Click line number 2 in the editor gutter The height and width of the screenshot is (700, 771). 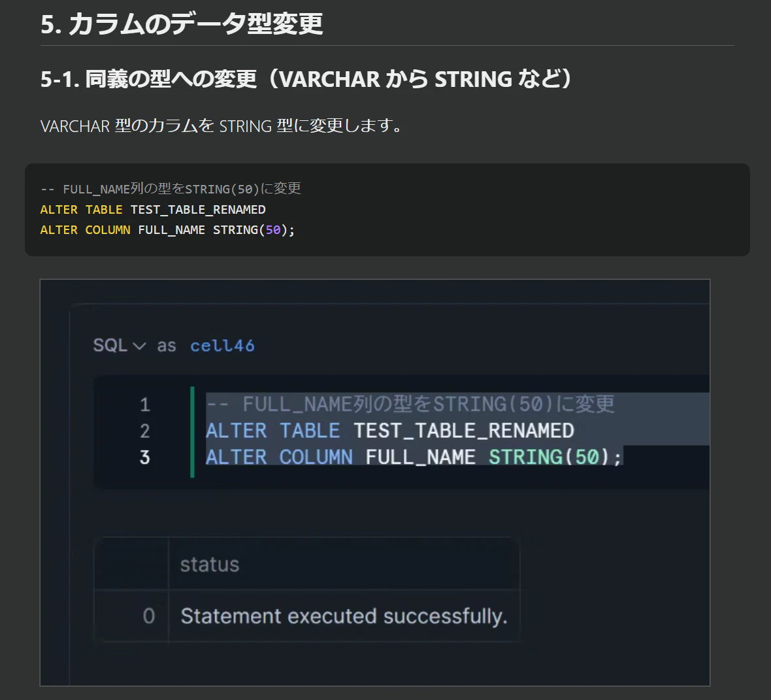[x=144, y=431]
